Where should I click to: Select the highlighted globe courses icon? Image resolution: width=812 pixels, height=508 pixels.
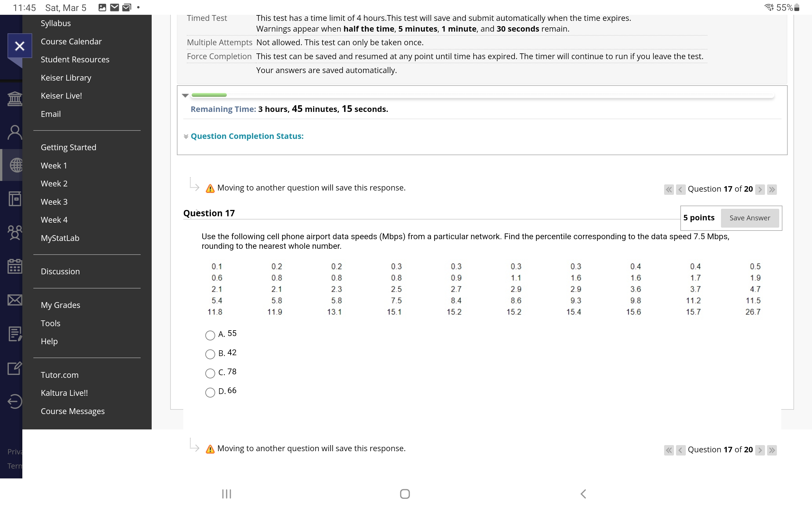15,165
